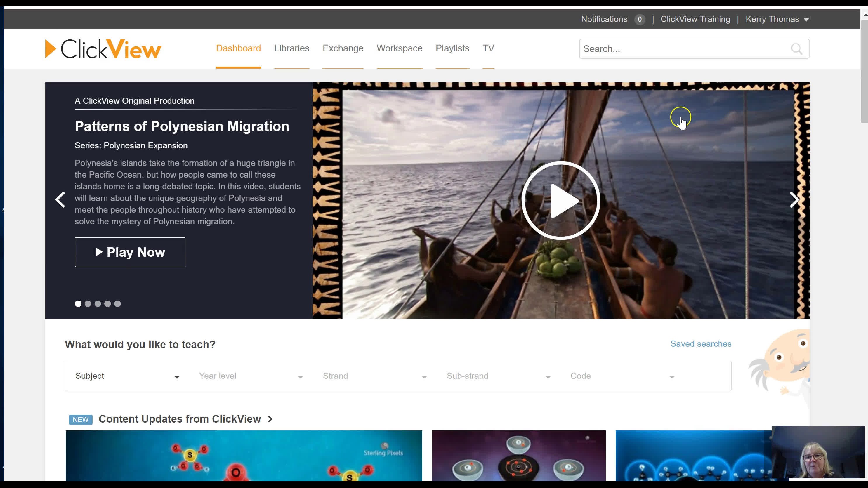The image size is (868, 488).
Task: Select the fifth carousel dot
Action: click(117, 304)
